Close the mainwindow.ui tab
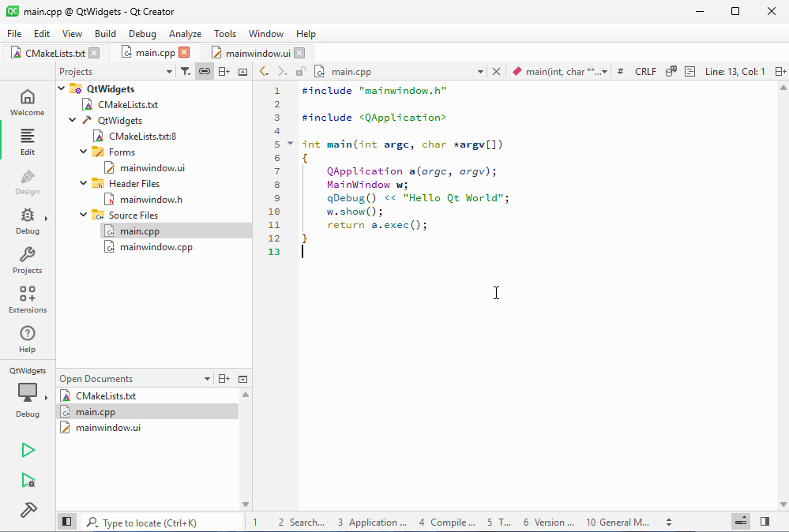The width and height of the screenshot is (789, 532). [x=299, y=53]
